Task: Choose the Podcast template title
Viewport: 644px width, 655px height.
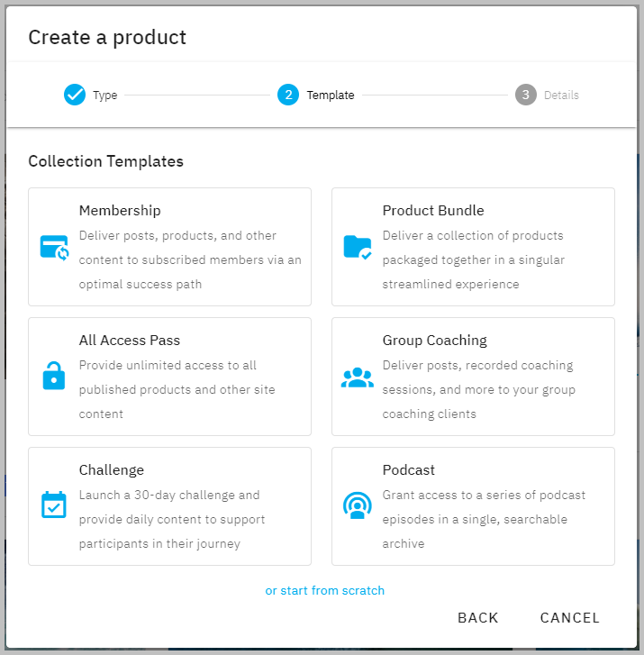Action: pyautogui.click(x=408, y=470)
